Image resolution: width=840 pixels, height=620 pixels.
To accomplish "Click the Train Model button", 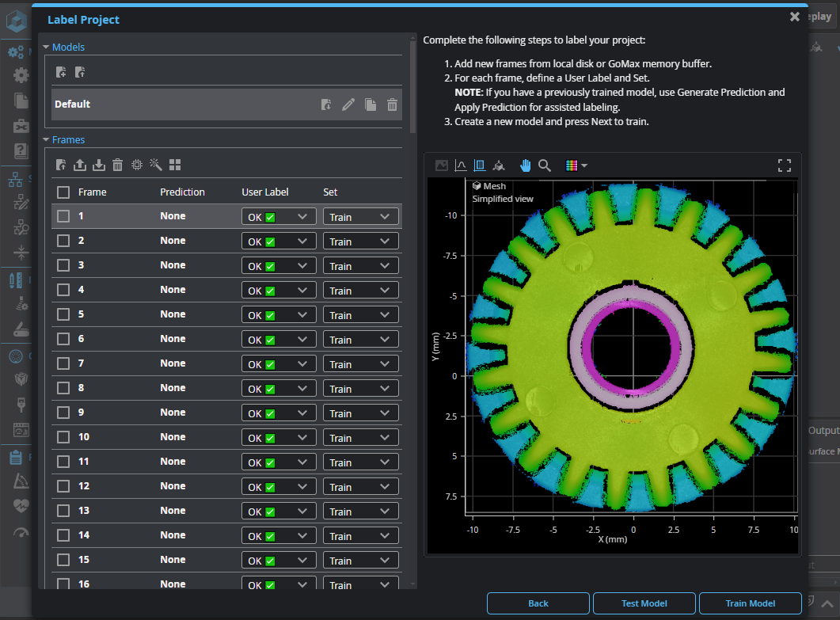I will pyautogui.click(x=750, y=603).
